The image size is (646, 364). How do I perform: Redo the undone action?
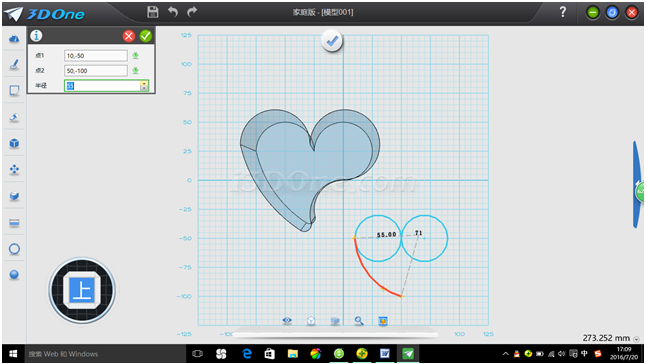tap(192, 12)
